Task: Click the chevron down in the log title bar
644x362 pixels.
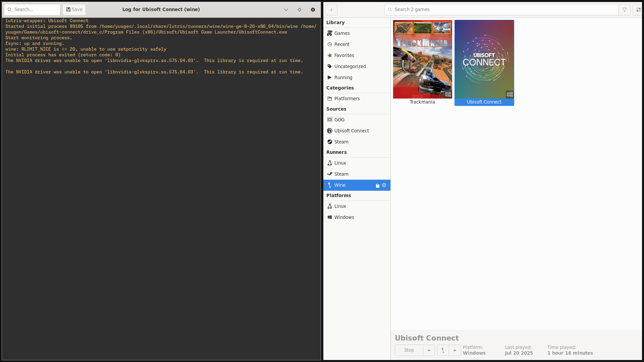Action: click(x=286, y=10)
